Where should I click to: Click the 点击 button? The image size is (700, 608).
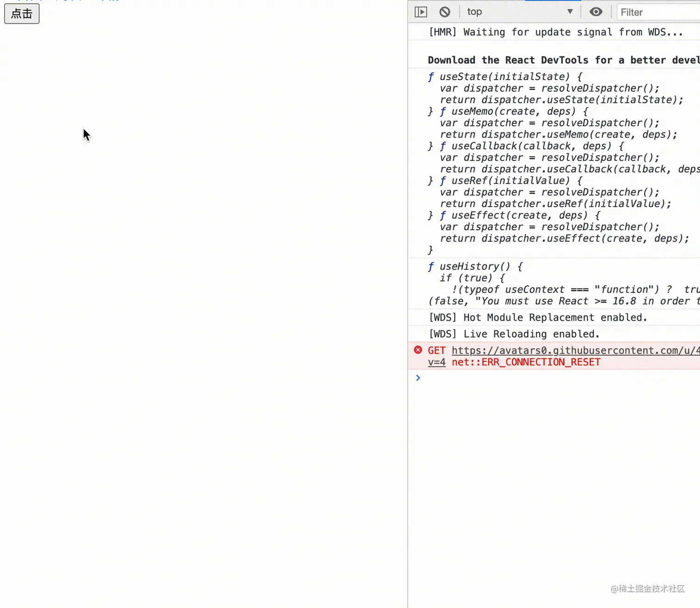(x=22, y=13)
